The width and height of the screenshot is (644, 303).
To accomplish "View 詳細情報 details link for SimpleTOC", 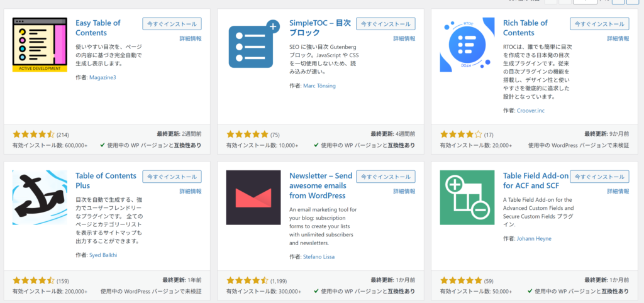I will [x=404, y=39].
